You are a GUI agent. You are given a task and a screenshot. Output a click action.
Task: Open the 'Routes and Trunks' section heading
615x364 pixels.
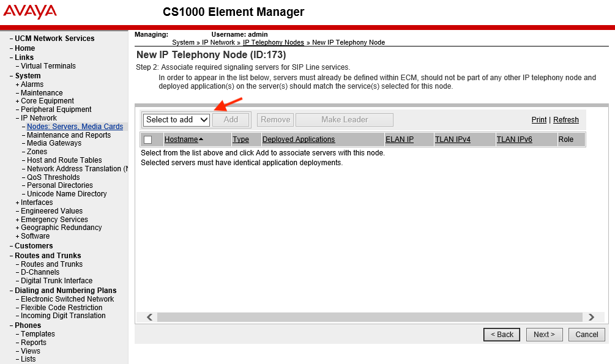click(48, 256)
